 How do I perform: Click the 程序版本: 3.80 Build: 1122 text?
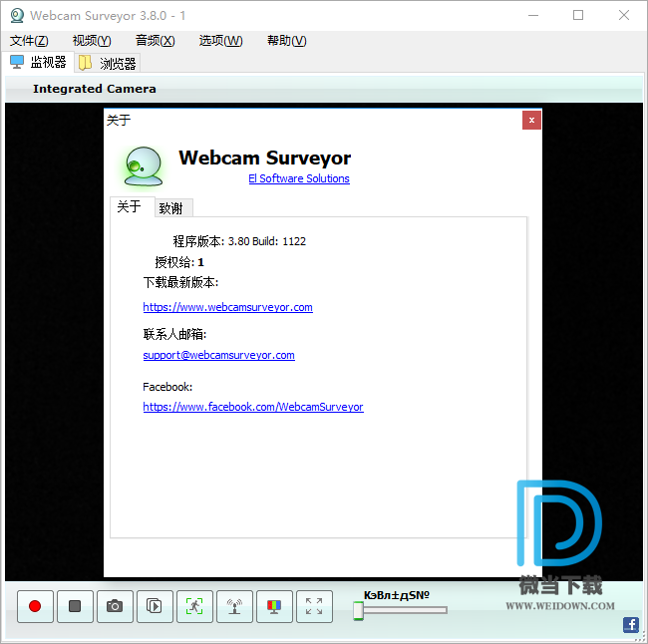point(239,241)
